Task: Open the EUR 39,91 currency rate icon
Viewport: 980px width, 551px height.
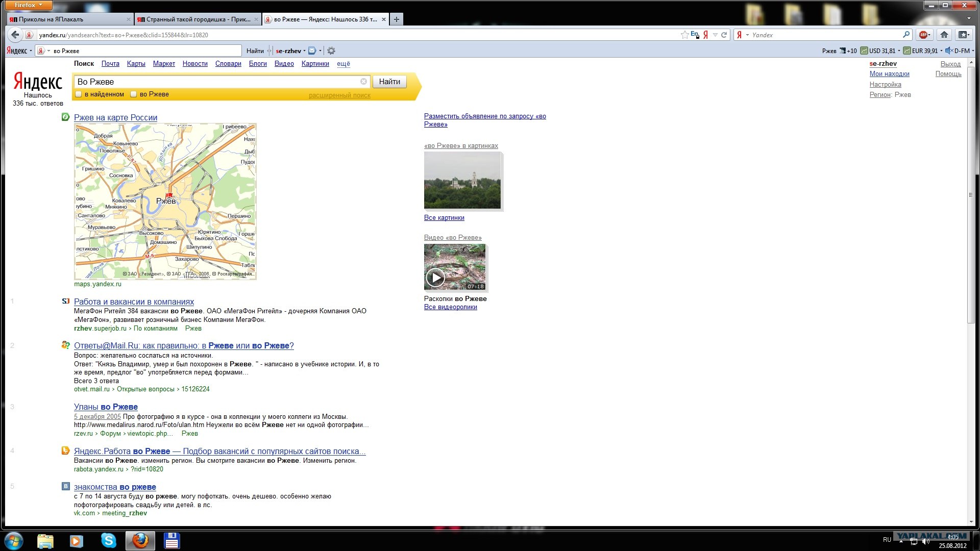Action: (x=907, y=51)
